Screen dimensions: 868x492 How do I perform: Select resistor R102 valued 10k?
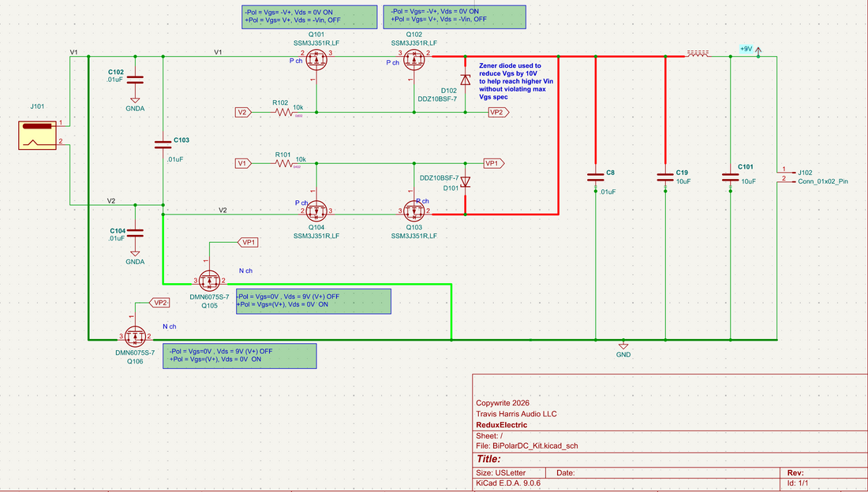[x=286, y=113]
